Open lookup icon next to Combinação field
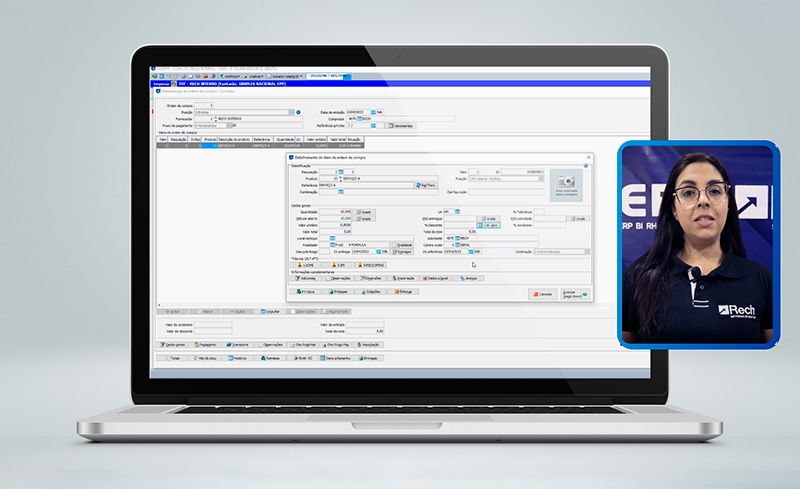The height and width of the screenshot is (489, 800). [x=341, y=192]
